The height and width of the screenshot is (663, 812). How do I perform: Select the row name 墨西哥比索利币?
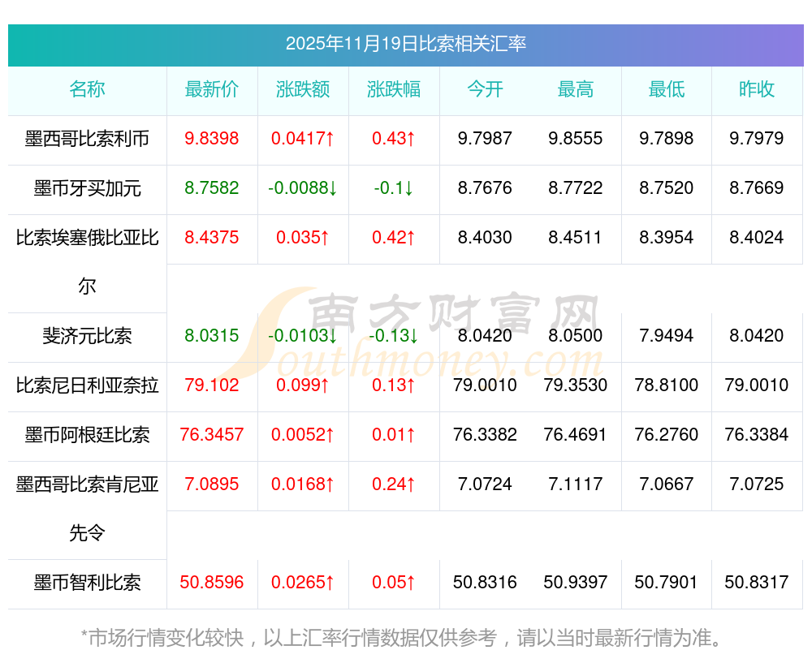87,139
